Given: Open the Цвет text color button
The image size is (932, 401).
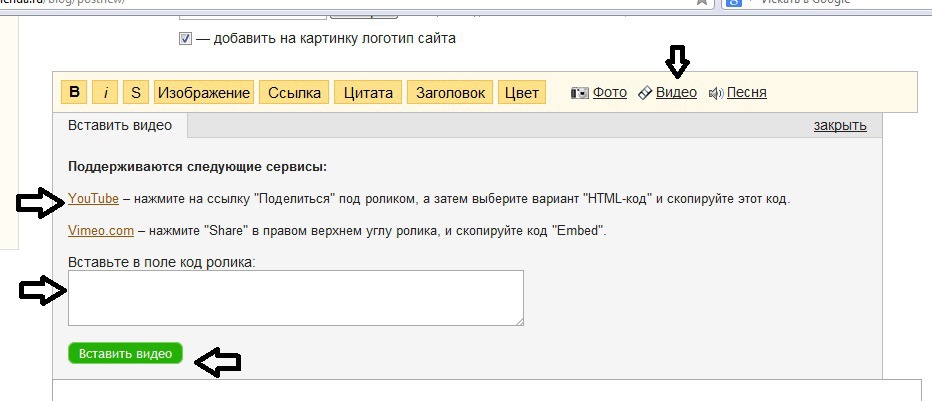Looking at the screenshot, I should (x=522, y=93).
